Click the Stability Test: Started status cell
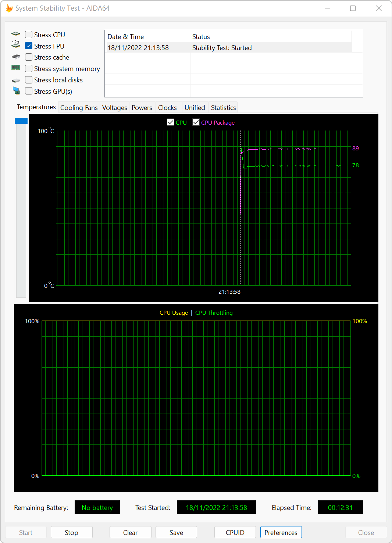This screenshot has height=543, width=392. [x=222, y=47]
